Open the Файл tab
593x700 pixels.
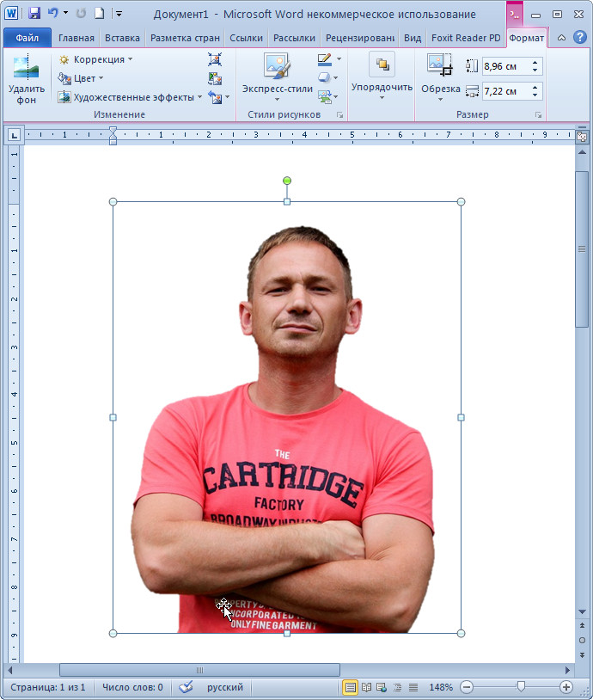(x=27, y=38)
